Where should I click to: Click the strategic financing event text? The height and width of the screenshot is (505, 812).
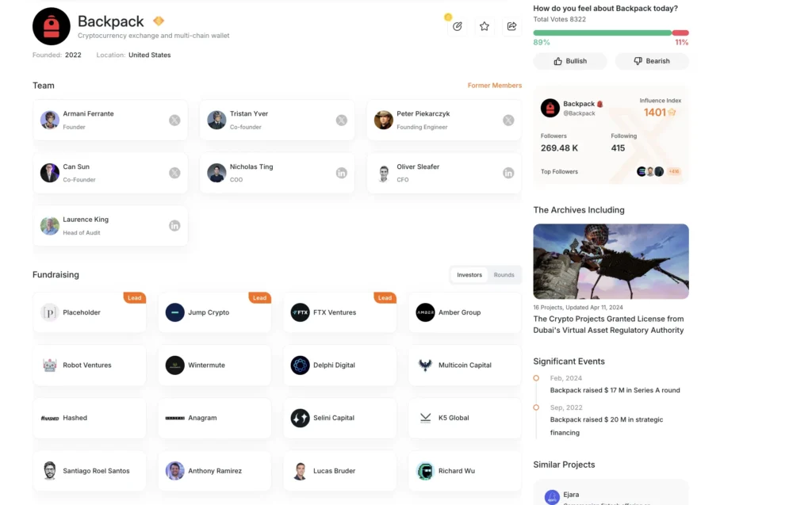pos(607,426)
